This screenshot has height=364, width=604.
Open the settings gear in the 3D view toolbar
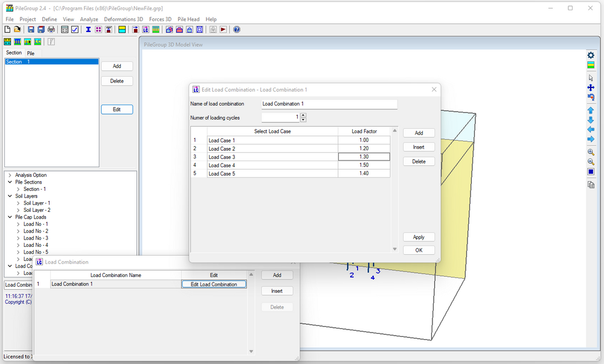591,56
